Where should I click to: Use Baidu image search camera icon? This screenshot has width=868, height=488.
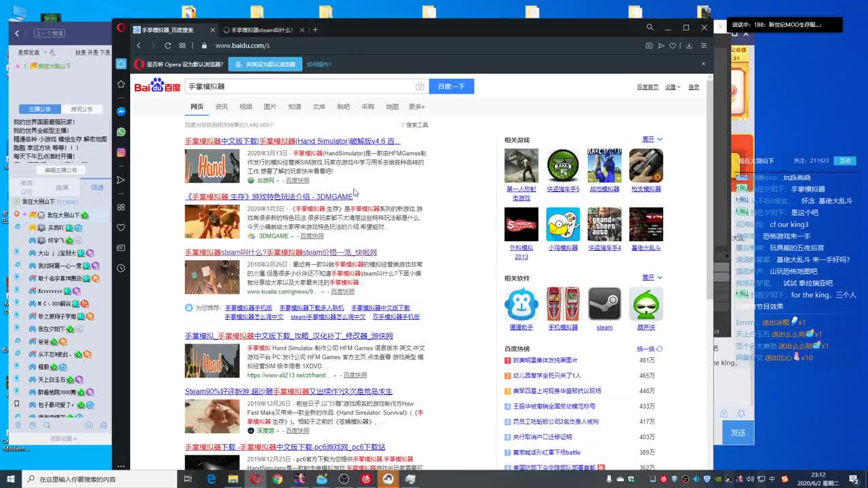[420, 87]
